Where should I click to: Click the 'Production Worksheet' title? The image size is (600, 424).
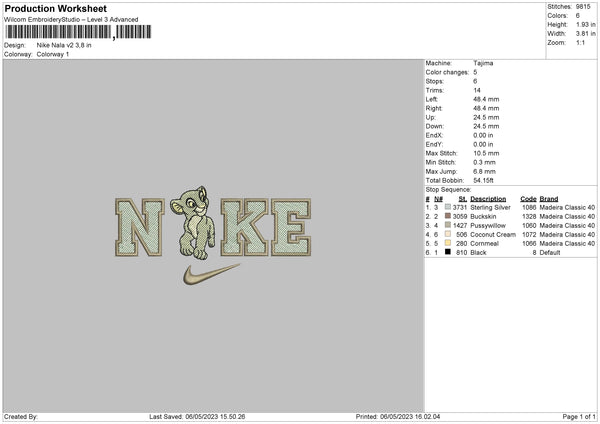pos(55,8)
